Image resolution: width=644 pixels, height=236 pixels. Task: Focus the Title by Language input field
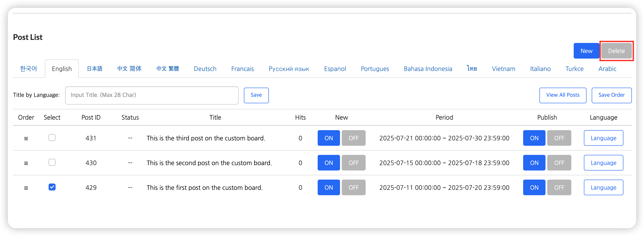151,95
